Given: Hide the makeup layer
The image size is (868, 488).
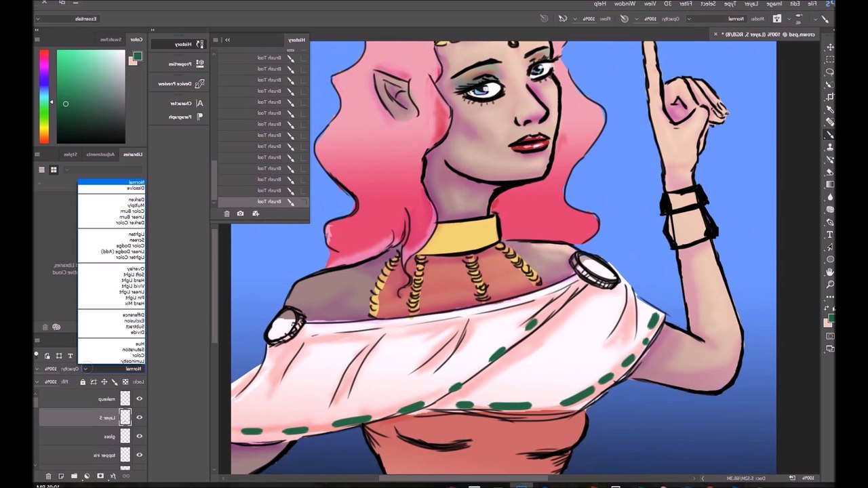Looking at the screenshot, I should pyautogui.click(x=140, y=399).
